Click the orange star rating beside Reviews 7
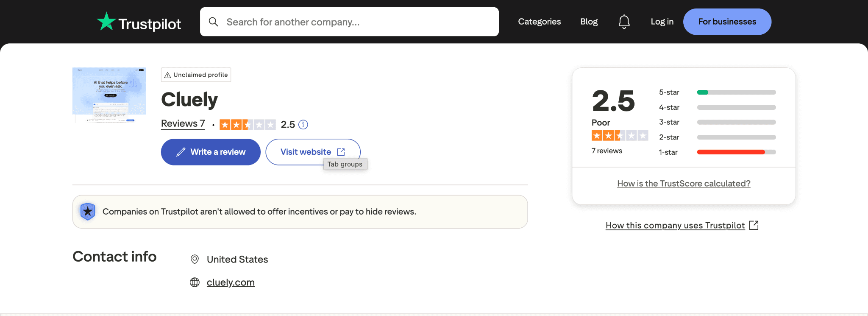The image size is (868, 316). click(x=248, y=124)
